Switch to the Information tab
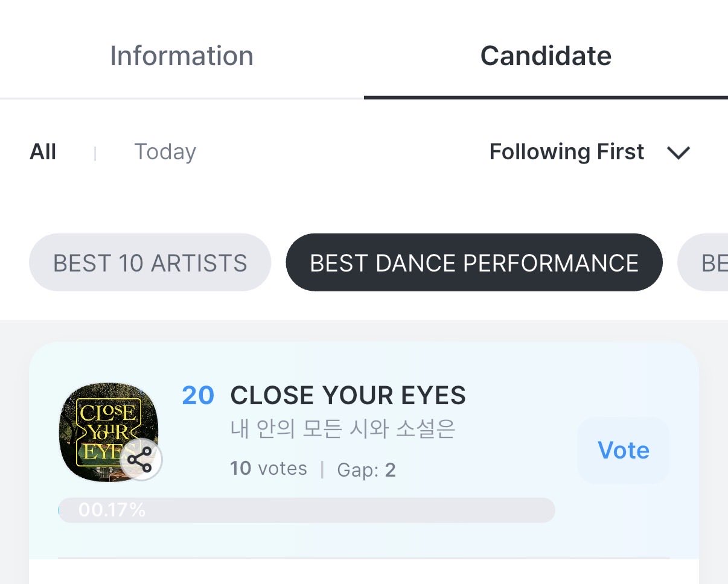 click(182, 56)
